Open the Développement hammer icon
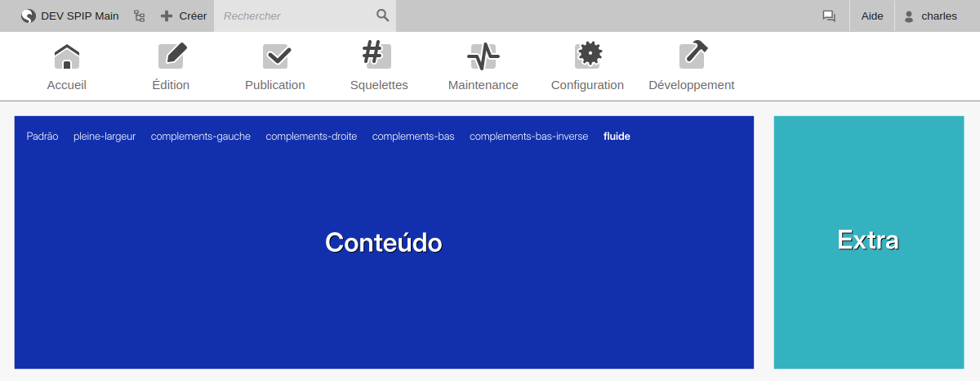Image resolution: width=980 pixels, height=381 pixels. tap(692, 56)
